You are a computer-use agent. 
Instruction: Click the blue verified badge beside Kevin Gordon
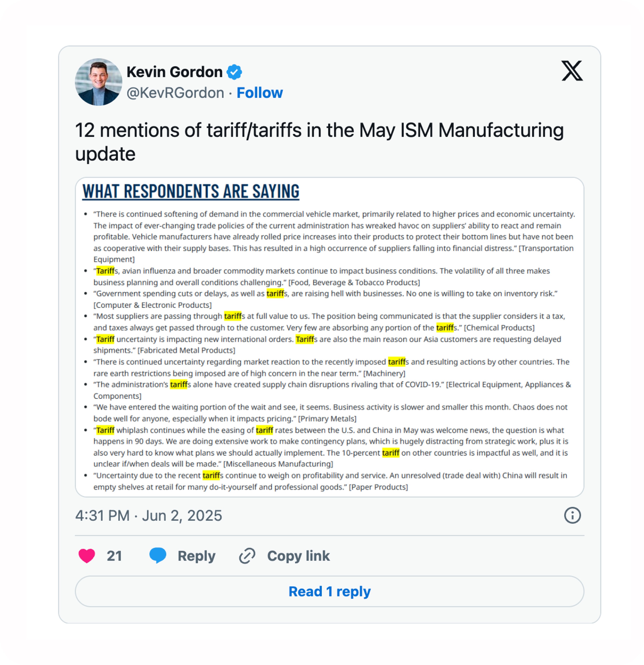point(234,72)
